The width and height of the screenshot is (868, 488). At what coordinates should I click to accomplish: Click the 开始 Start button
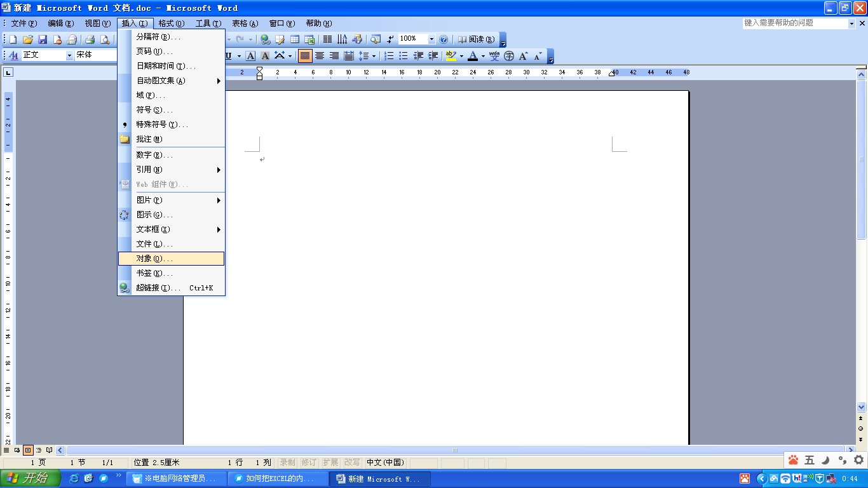tap(31, 478)
